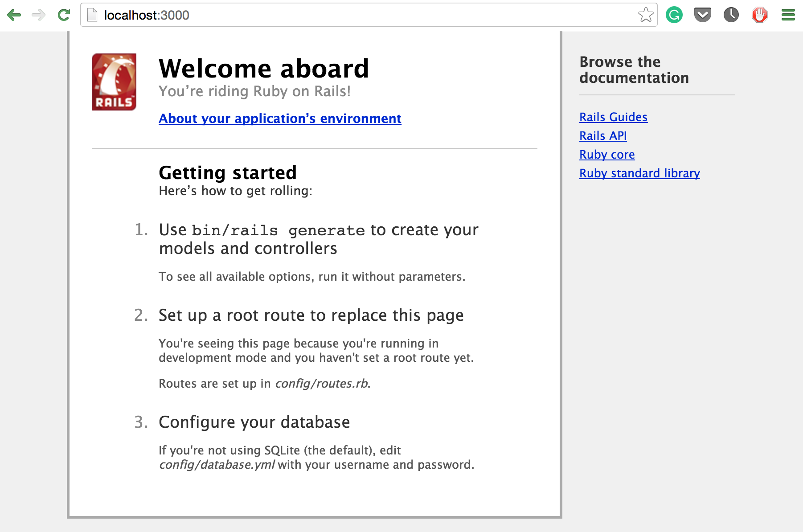
Task: Open the Chrome hamburger menu
Action: pyautogui.click(x=788, y=15)
